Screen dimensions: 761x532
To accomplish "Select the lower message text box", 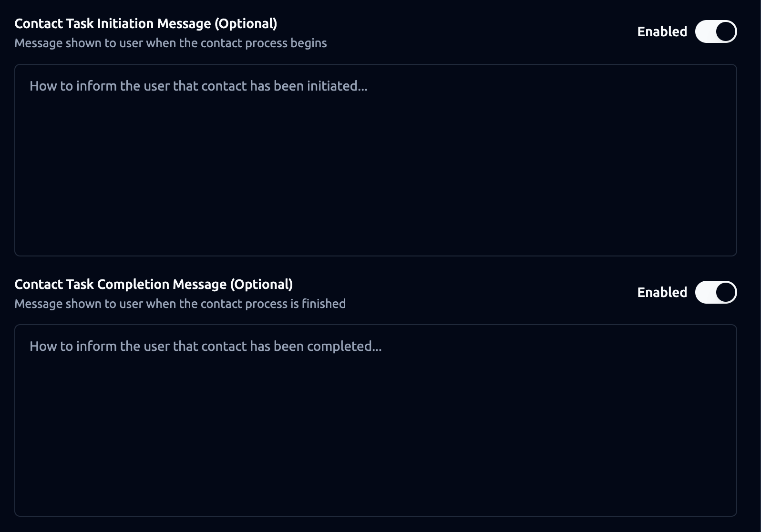I will click(x=375, y=420).
